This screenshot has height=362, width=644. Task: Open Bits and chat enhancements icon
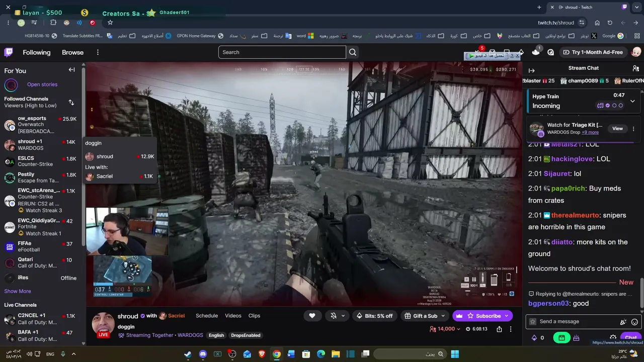[623, 322]
